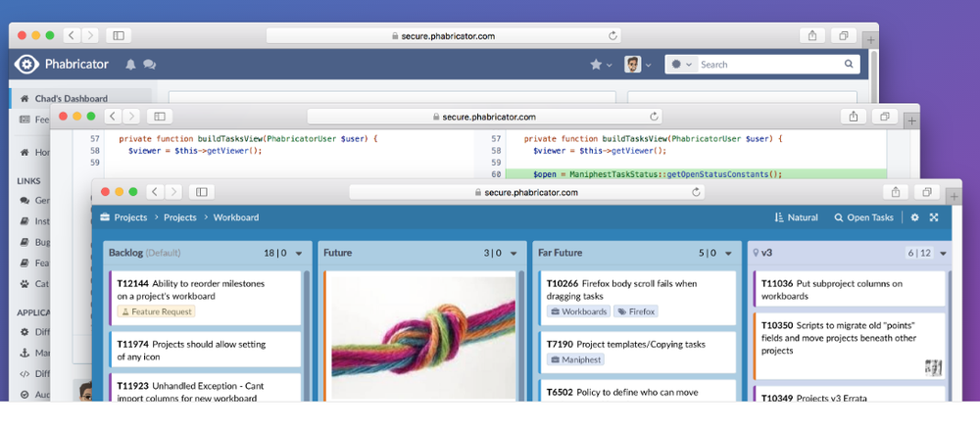
Task: Click the code brackets icon in sidebar
Action: point(24,374)
